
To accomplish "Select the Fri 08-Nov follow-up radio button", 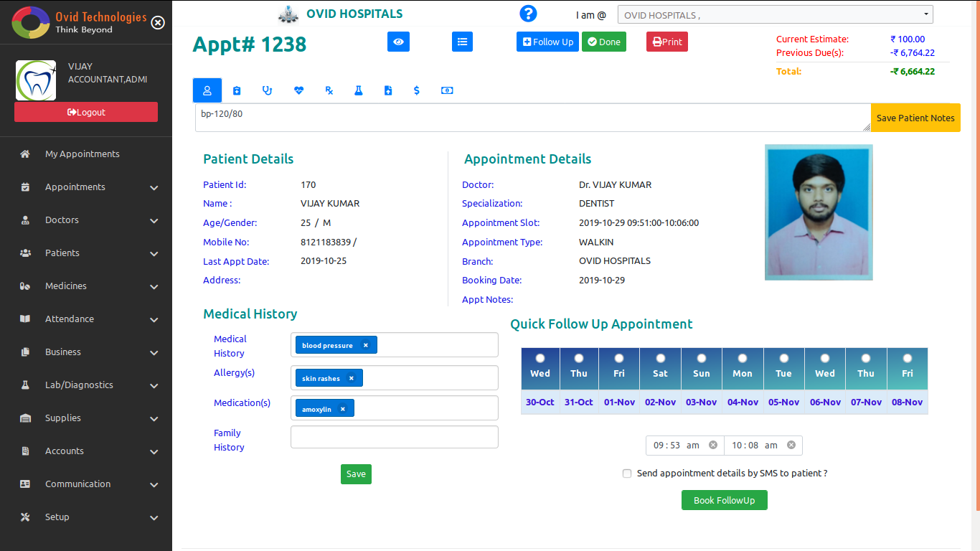I will click(x=908, y=357).
